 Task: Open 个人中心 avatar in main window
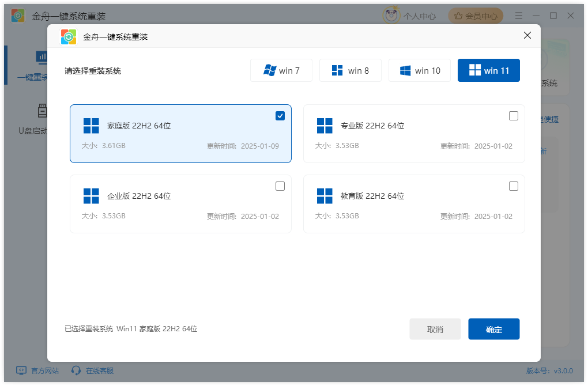pyautogui.click(x=391, y=16)
